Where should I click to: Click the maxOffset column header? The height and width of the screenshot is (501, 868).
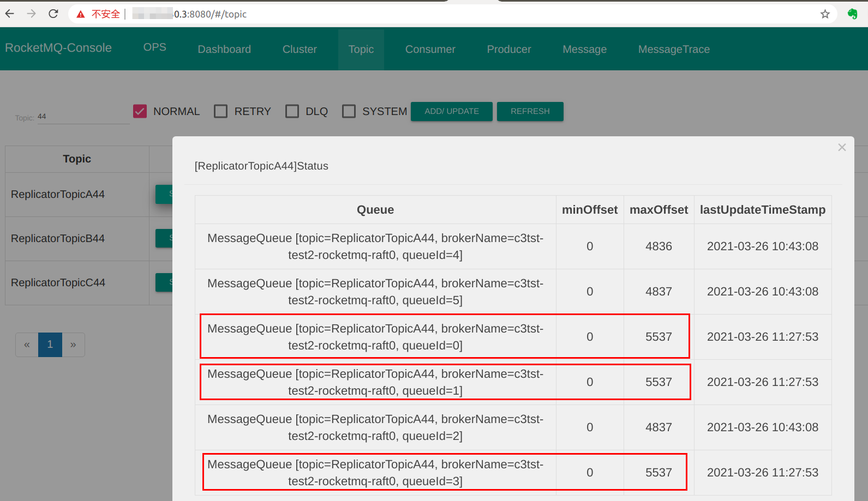[659, 209]
